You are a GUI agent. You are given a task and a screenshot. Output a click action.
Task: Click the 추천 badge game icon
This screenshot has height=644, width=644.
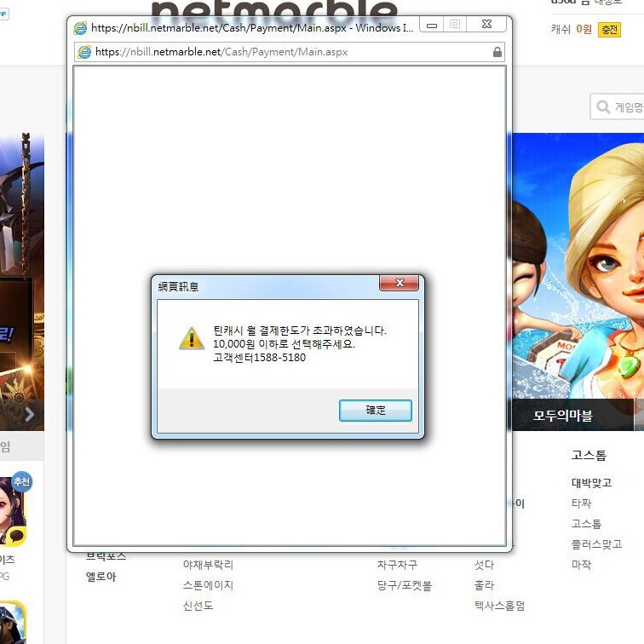tap(13, 510)
